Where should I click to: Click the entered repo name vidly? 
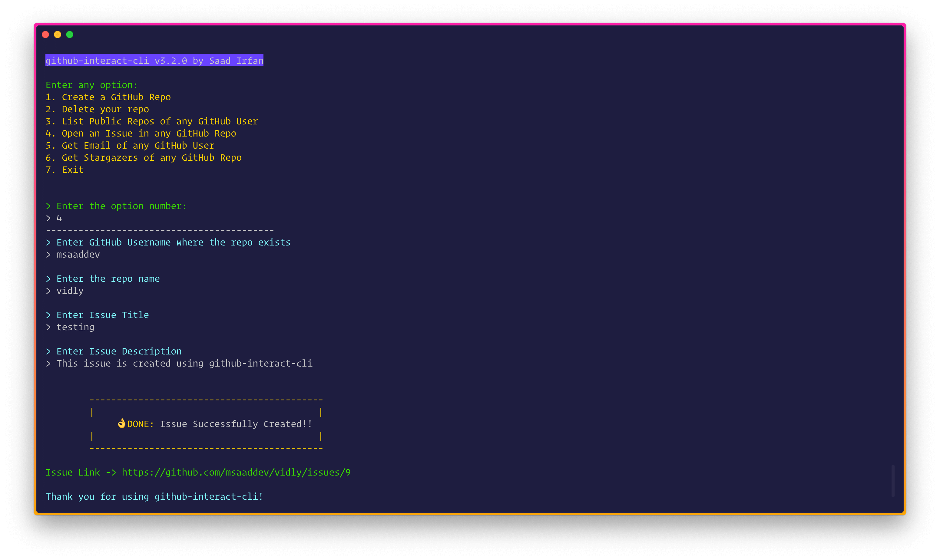[70, 291]
